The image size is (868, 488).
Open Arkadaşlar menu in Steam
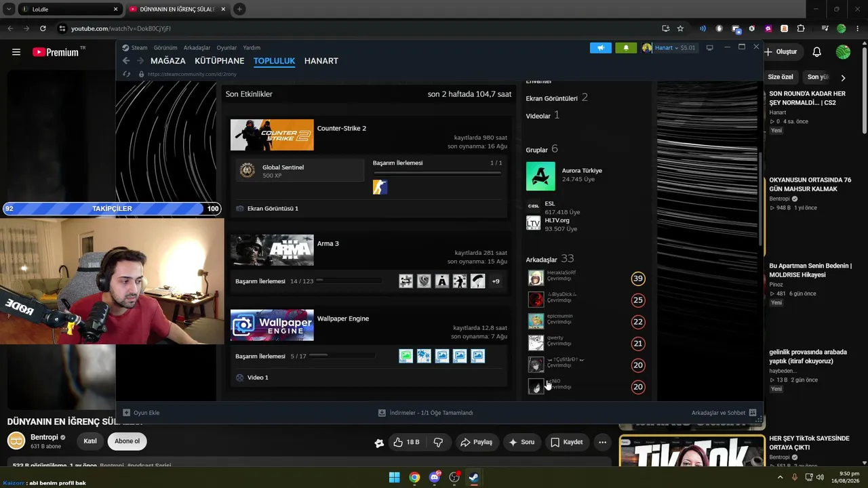click(x=197, y=48)
